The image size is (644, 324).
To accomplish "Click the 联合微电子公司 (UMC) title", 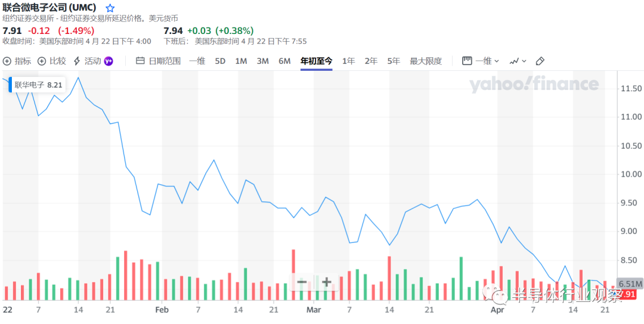I will 49,7.
